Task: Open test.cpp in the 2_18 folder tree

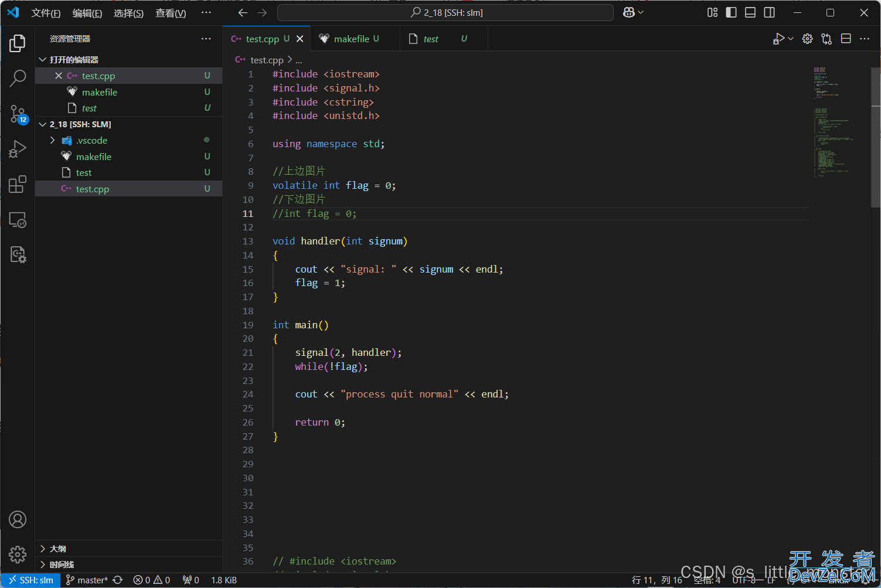Action: pos(128,189)
